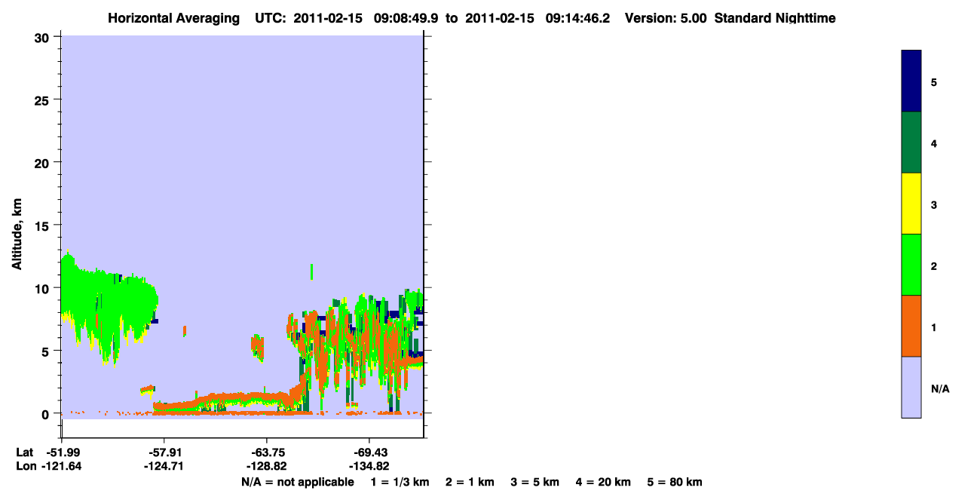
Task: Click the "3 = 5 km" legend note
Action: pos(534,482)
